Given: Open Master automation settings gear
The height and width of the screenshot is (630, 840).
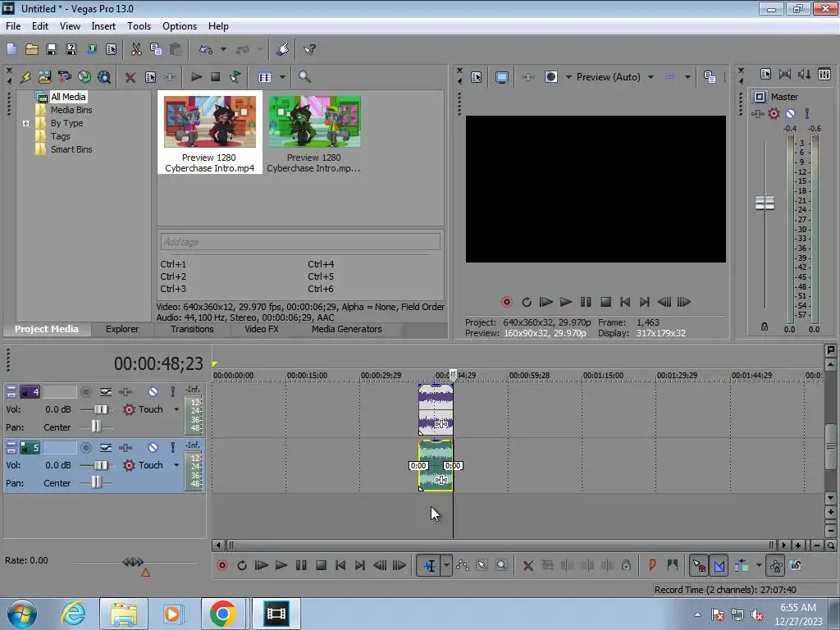Looking at the screenshot, I should [774, 113].
